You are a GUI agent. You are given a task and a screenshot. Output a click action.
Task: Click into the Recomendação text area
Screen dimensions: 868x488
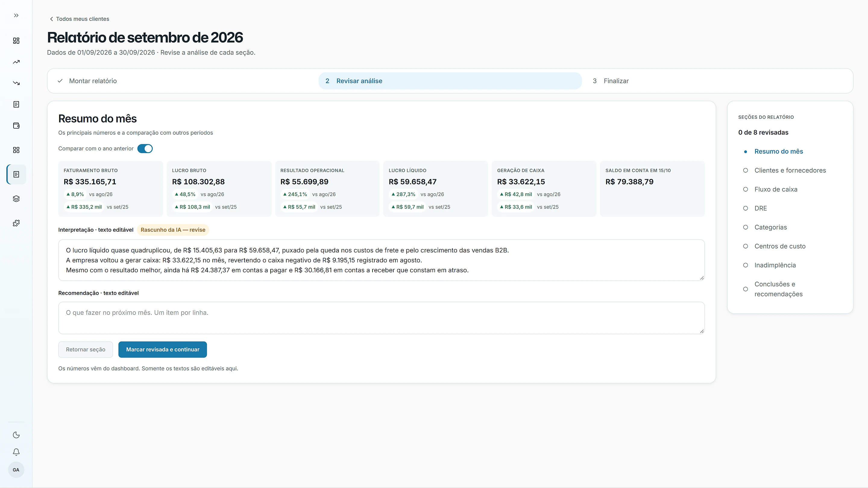click(x=382, y=318)
